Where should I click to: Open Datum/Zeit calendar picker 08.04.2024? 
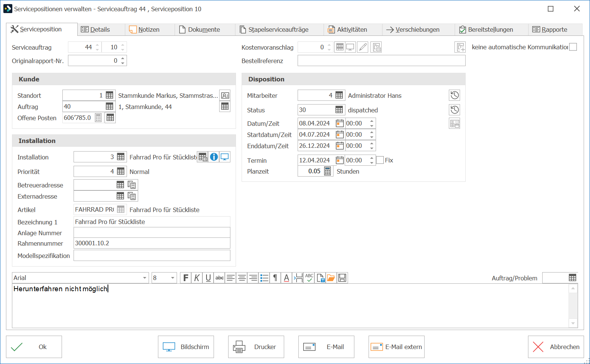click(339, 123)
